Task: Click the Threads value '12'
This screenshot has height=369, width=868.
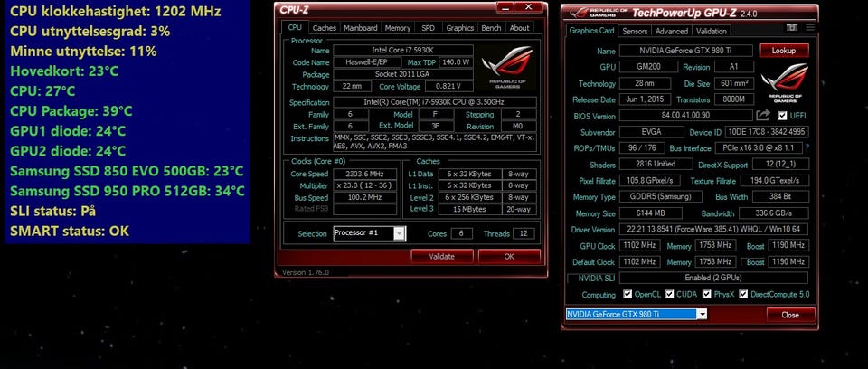Action: [x=524, y=233]
